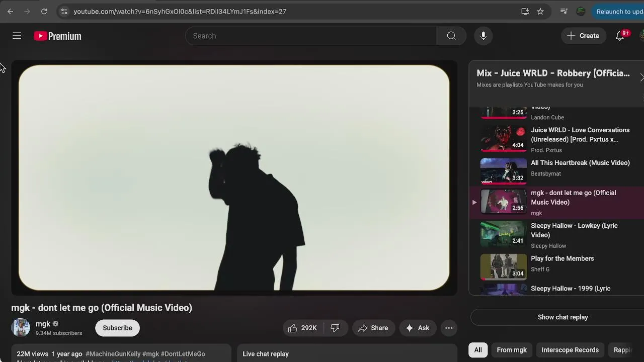This screenshot has height=362, width=644.
Task: Open Mix - Juice WRLD playlist title
Action: 553,73
